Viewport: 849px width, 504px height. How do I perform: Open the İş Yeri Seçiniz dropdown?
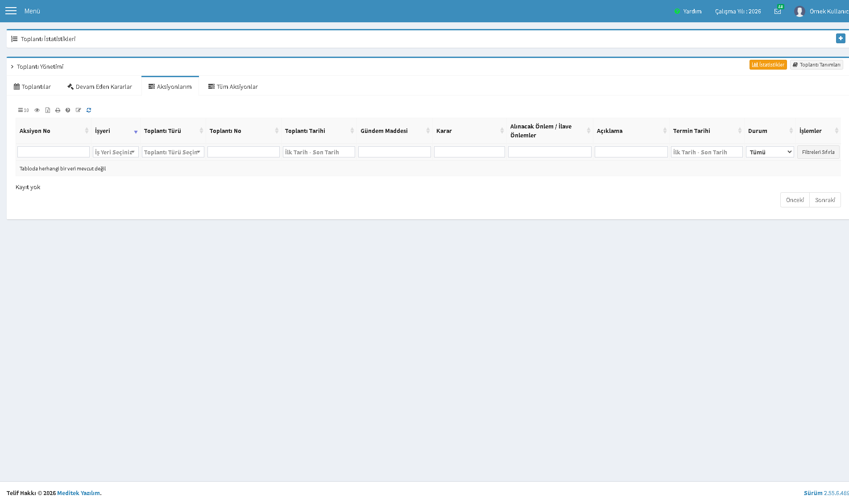(116, 152)
